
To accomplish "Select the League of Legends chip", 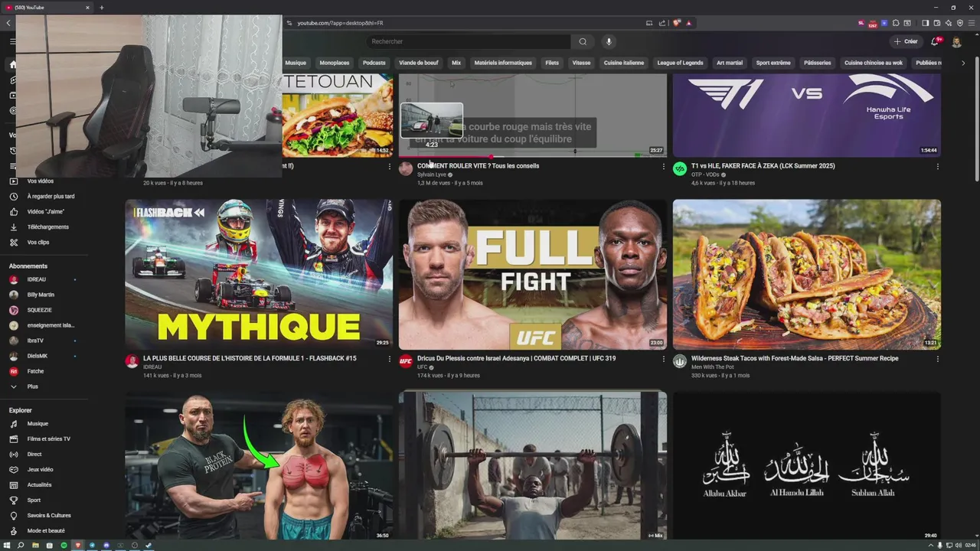I will click(680, 63).
